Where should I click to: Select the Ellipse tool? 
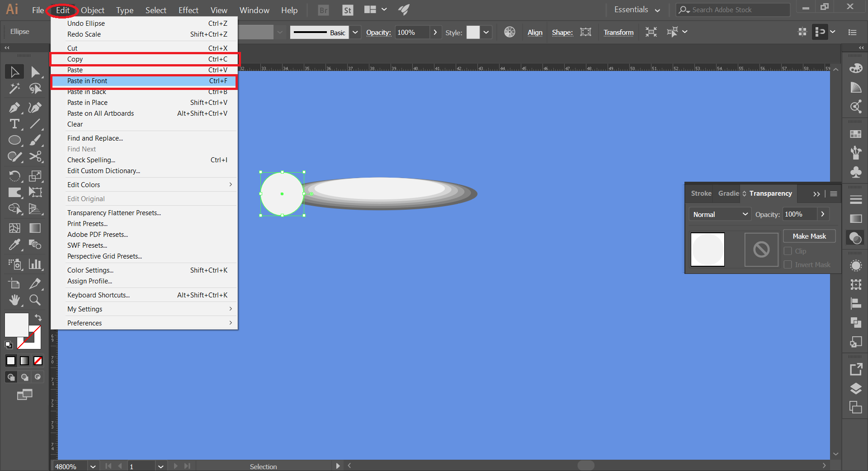[14, 140]
